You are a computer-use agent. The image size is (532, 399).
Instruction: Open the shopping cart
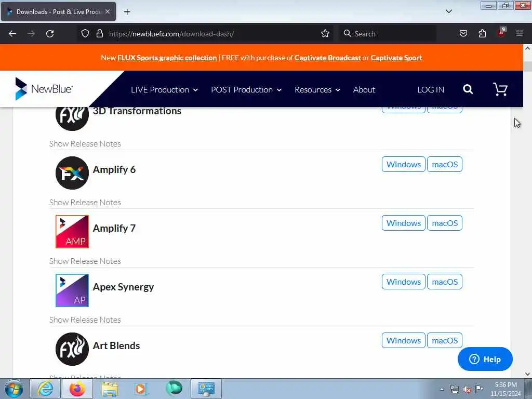(x=500, y=89)
